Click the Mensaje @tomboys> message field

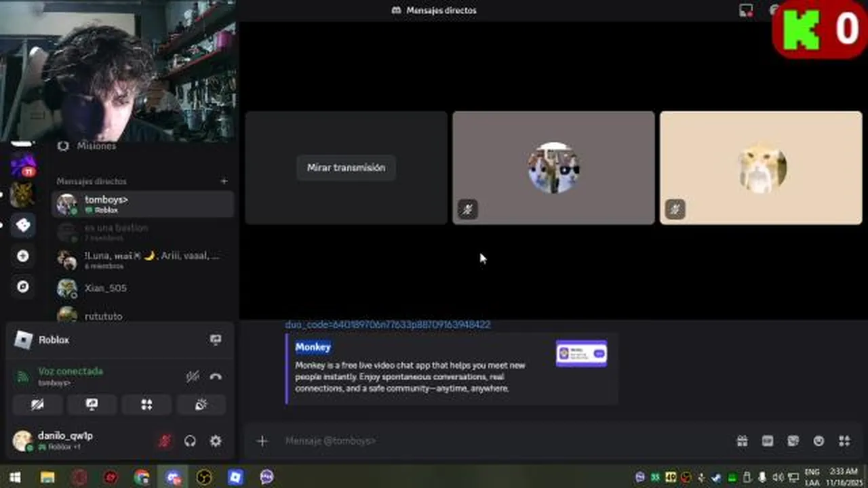pyautogui.click(x=502, y=441)
